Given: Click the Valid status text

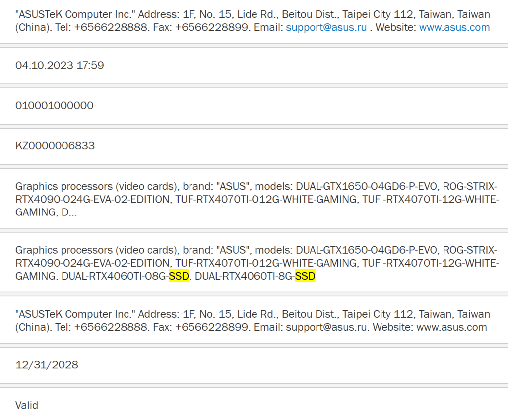Looking at the screenshot, I should (x=27, y=406).
